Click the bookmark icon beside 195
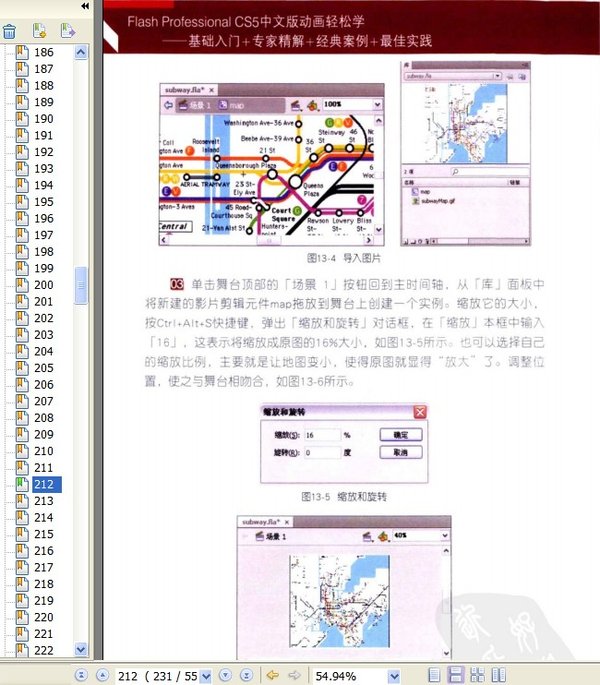The height and width of the screenshot is (685, 600). click(22, 201)
